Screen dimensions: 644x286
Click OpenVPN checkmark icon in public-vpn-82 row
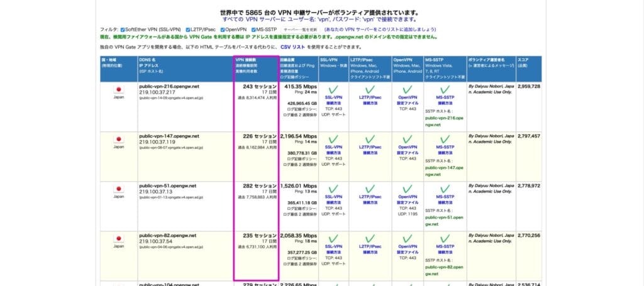407,239
